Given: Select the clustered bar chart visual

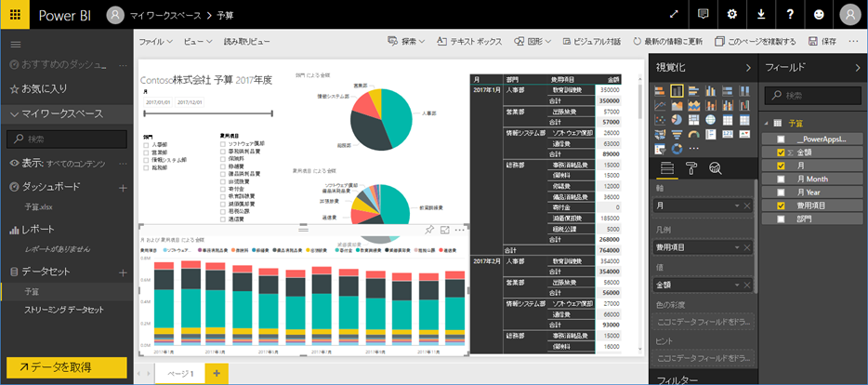Looking at the screenshot, I should click(693, 90).
